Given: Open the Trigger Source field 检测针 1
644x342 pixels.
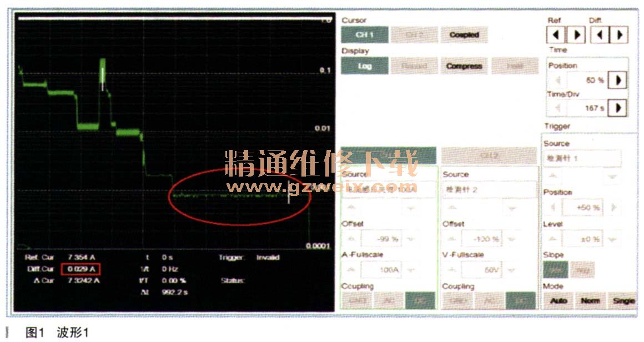Looking at the screenshot, I should [x=582, y=158].
